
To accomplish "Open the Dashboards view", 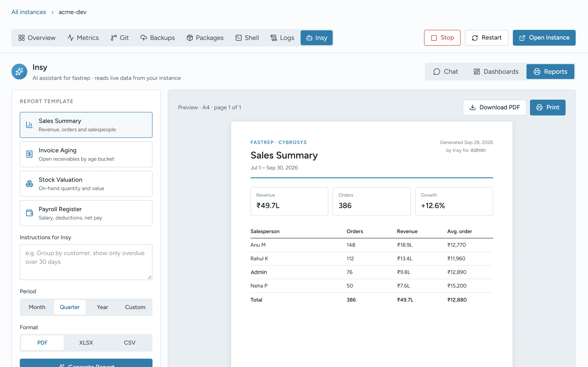I will (496, 72).
